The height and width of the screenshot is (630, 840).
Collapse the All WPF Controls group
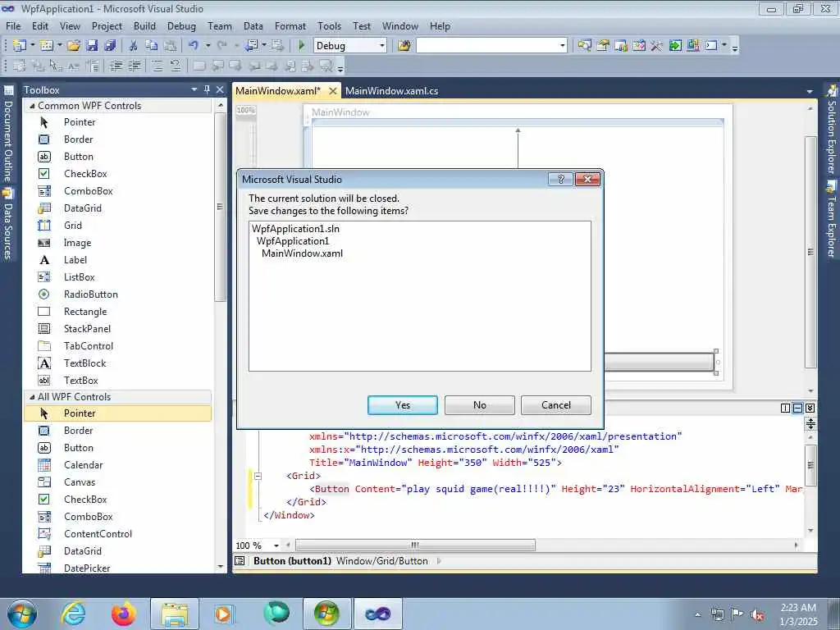click(32, 397)
